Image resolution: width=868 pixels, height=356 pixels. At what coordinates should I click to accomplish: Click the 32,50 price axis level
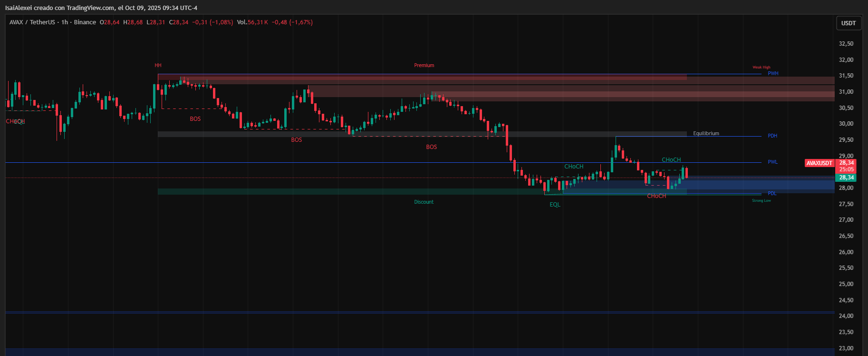point(846,44)
